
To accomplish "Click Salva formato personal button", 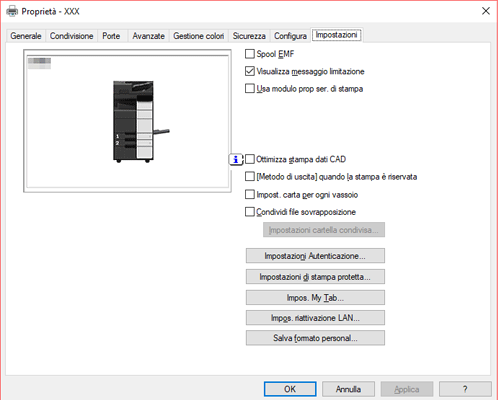I will (x=315, y=338).
